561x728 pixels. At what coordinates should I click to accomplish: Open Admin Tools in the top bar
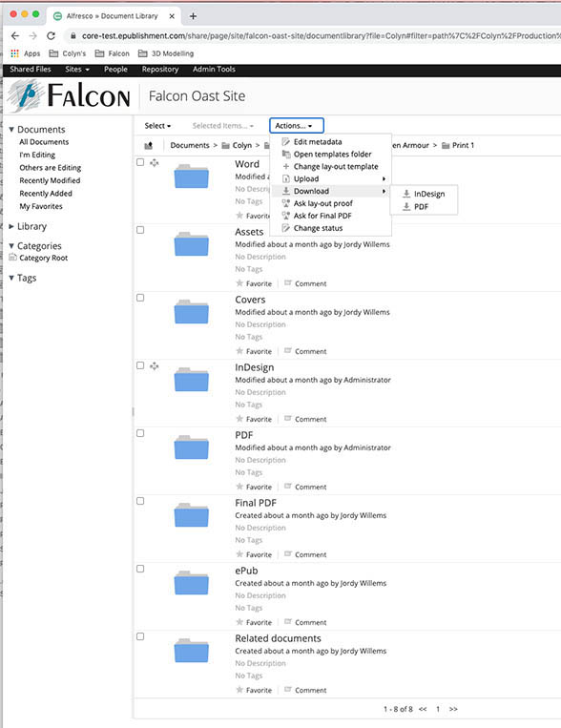pos(214,70)
